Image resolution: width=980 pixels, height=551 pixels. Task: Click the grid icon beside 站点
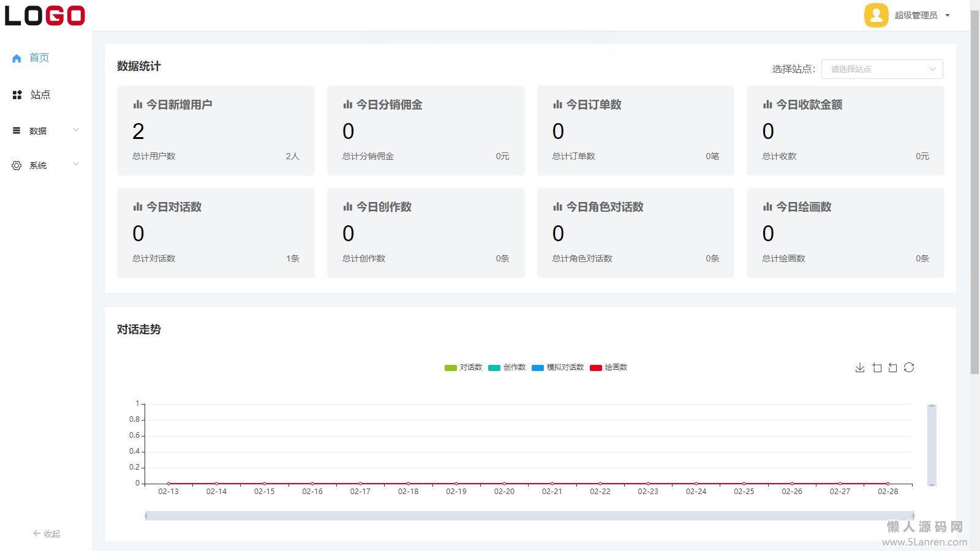[17, 95]
